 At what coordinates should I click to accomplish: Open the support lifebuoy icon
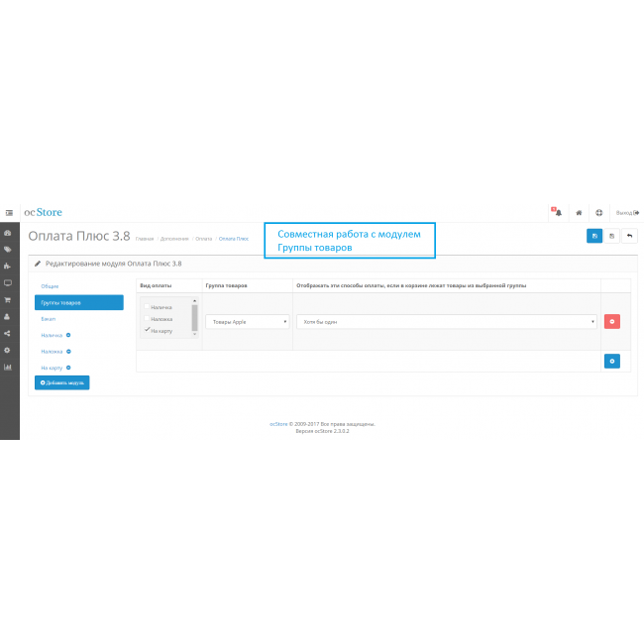tap(598, 213)
